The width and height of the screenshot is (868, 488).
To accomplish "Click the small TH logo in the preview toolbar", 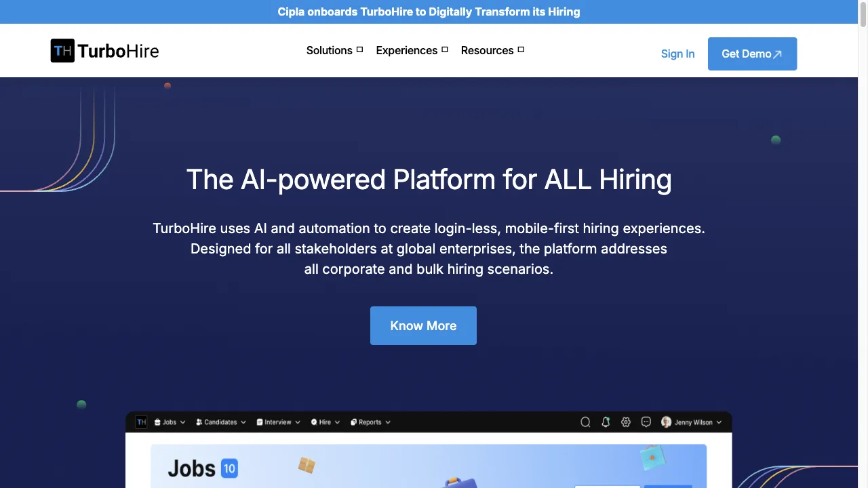I will (x=141, y=422).
